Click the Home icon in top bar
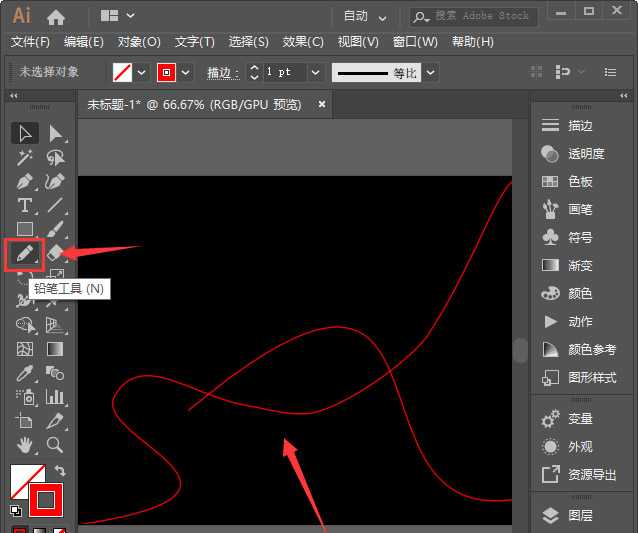 coord(56,16)
